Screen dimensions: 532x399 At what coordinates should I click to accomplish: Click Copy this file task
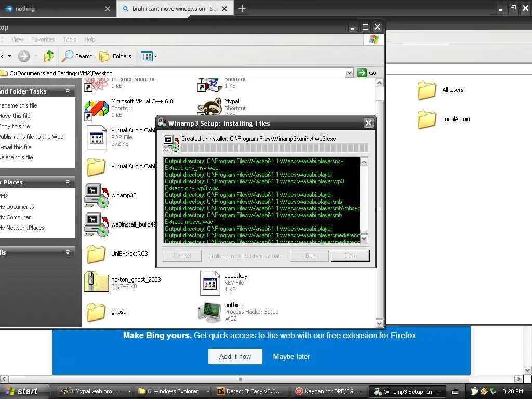tap(15, 126)
